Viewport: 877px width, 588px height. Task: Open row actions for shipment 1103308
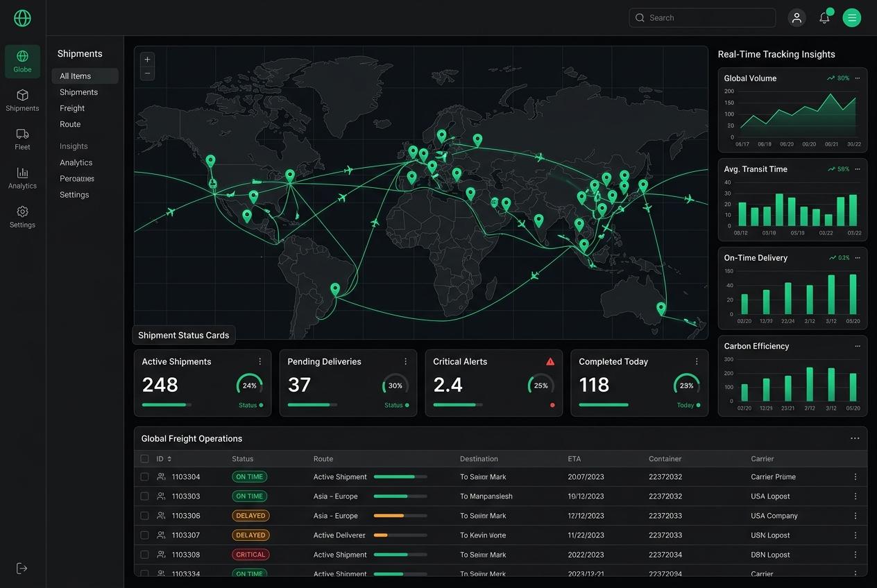tap(855, 555)
